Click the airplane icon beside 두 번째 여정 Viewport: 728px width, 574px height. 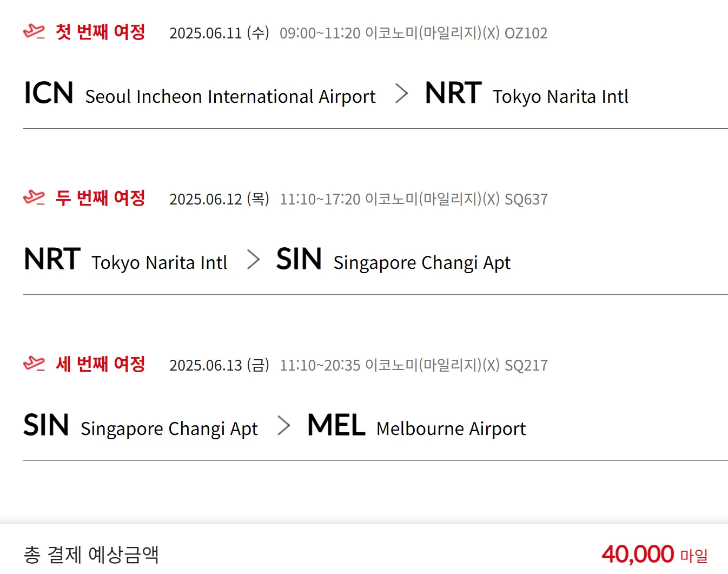click(34, 198)
